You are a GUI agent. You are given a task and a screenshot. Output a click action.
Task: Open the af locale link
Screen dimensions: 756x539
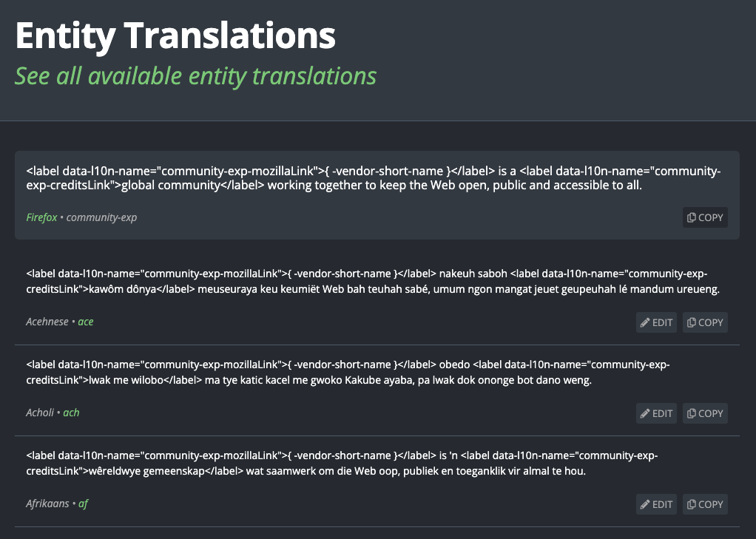(83, 504)
